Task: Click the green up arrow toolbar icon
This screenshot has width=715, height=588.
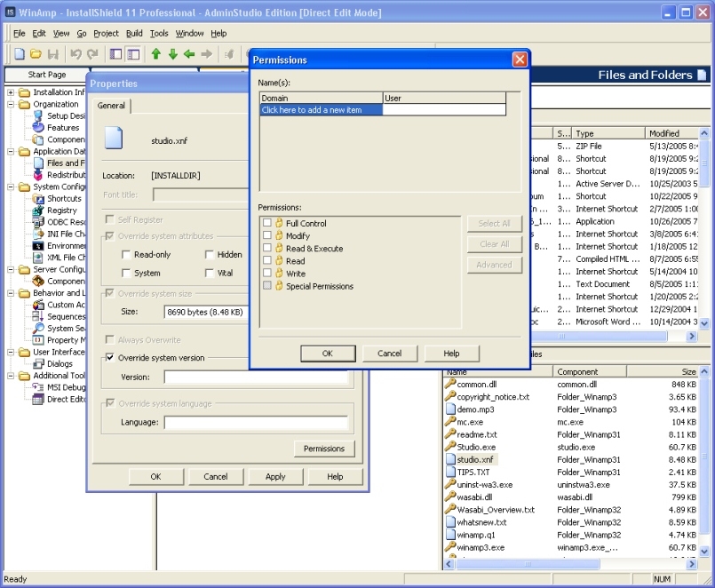Action: (156, 54)
